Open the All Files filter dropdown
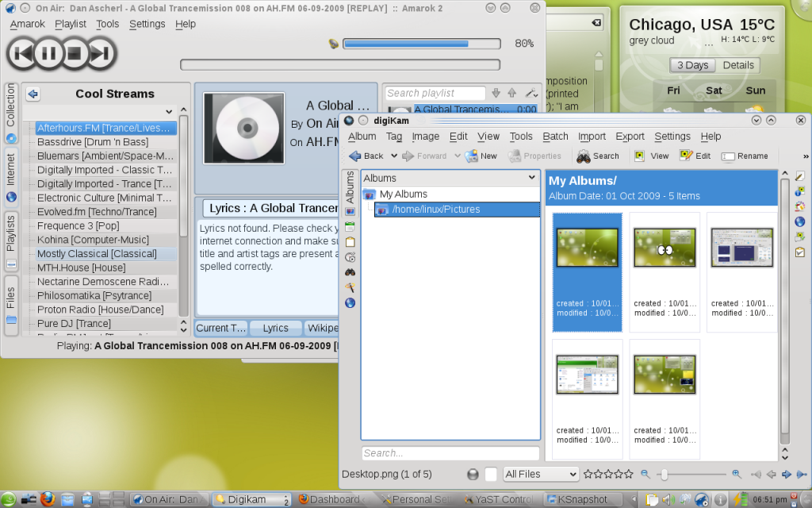The height and width of the screenshot is (508, 812). (x=541, y=474)
